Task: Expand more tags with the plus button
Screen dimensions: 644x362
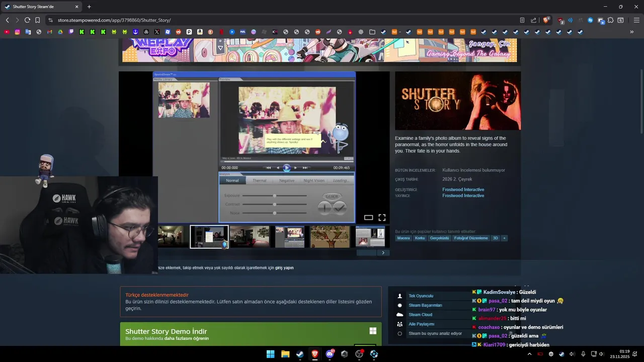Action: (504, 238)
